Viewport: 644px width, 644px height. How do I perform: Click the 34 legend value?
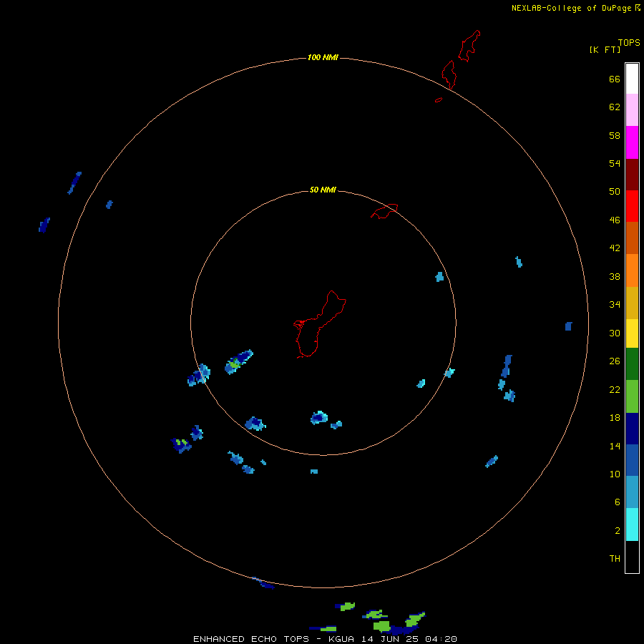pos(615,304)
